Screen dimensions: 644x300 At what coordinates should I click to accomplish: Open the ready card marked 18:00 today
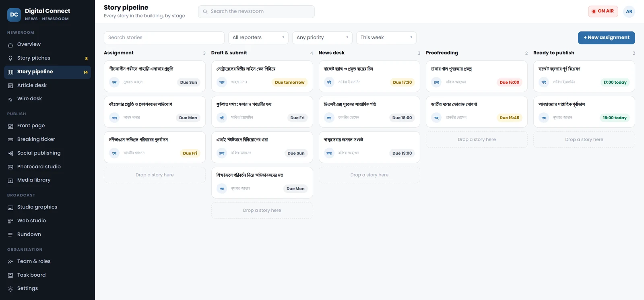point(584,112)
